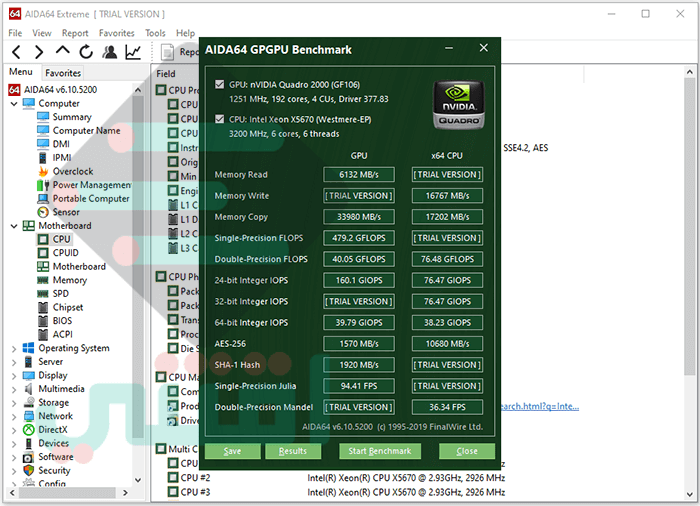Viewport: 700px width, 506px height.
Task: Select the Motherboard sub-item in the tree
Action: click(x=79, y=266)
